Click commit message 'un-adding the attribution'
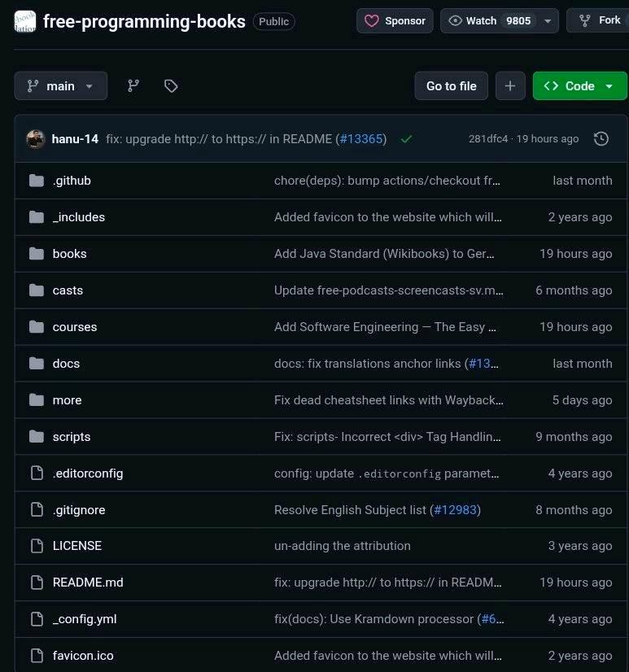629x672 pixels. [x=342, y=546]
